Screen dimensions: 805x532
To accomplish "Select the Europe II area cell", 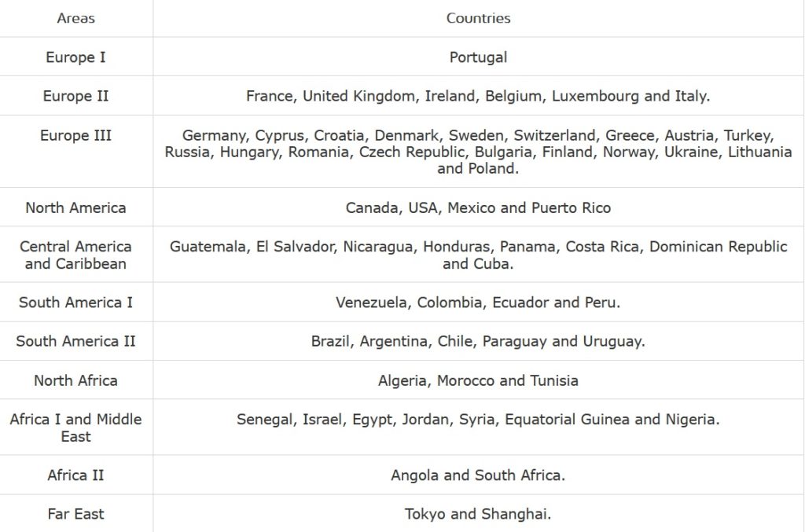I will point(75,97).
